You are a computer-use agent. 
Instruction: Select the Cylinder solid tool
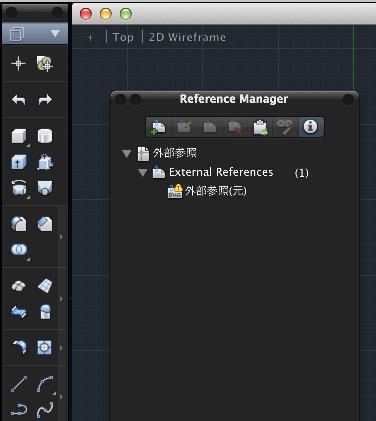[45, 136]
